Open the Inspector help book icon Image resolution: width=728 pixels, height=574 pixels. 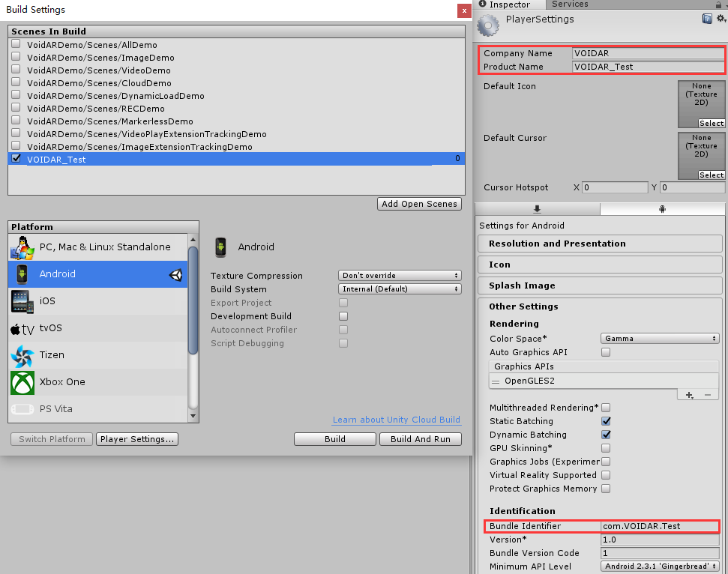pyautogui.click(x=707, y=19)
